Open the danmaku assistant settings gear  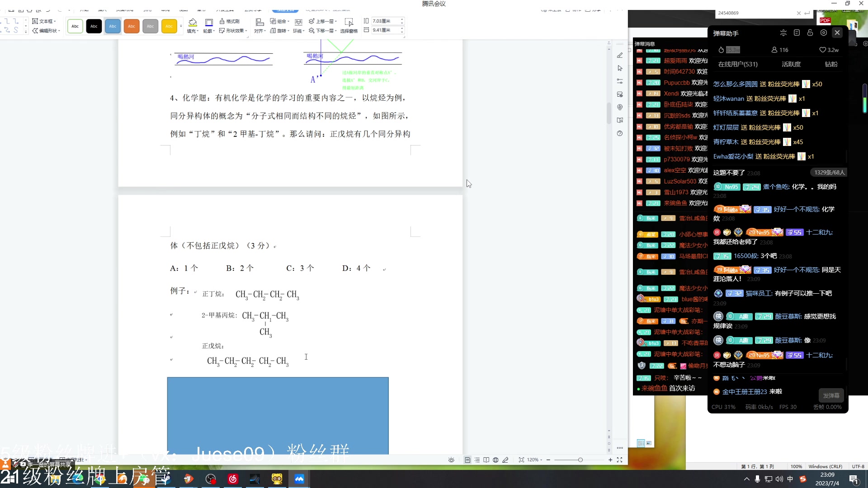point(824,33)
